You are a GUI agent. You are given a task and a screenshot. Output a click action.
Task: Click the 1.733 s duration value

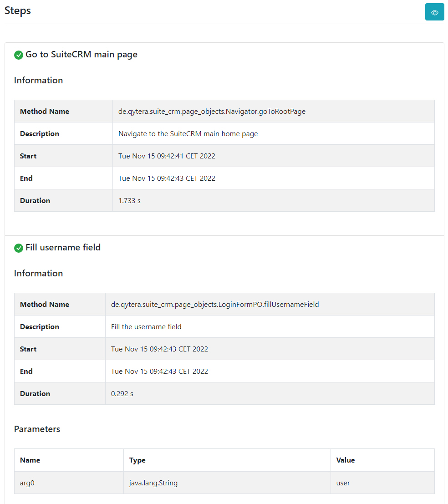129,201
